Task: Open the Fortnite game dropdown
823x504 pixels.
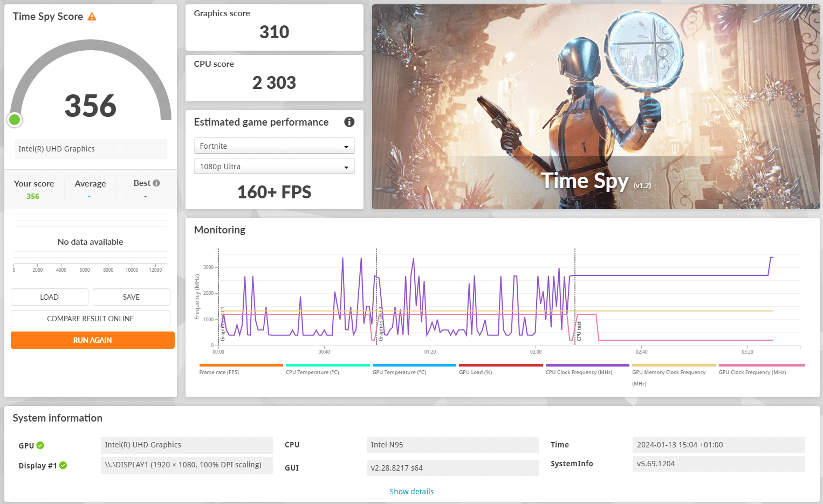Action: [274, 146]
